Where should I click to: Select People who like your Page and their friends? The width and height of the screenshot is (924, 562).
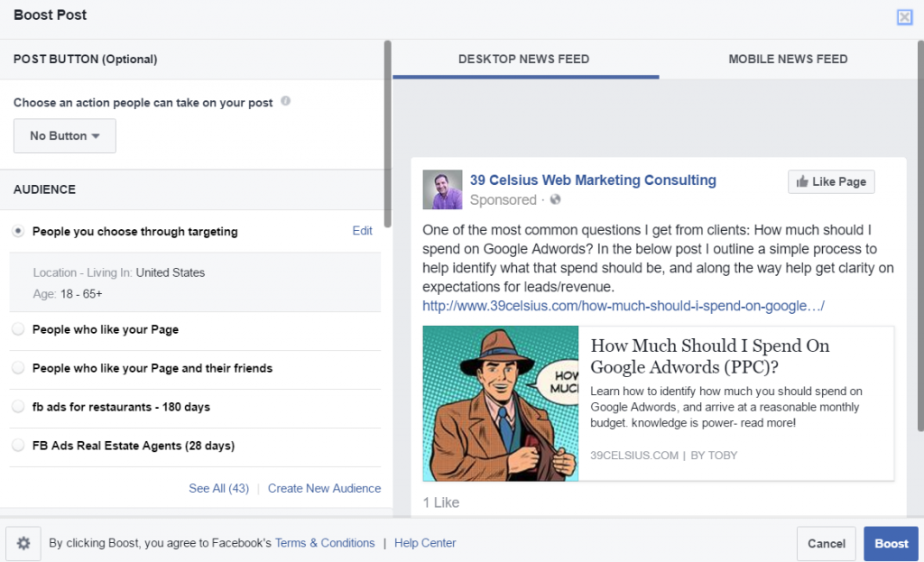(18, 368)
